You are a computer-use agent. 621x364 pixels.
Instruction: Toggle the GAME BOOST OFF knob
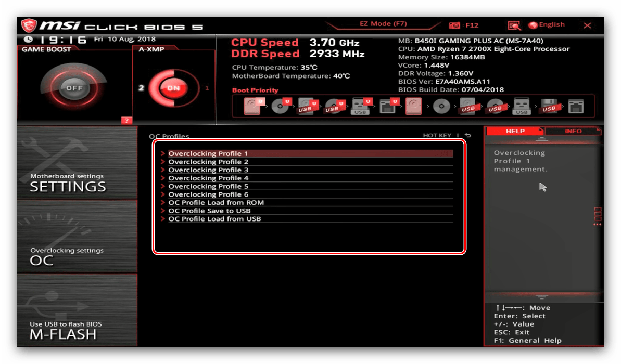click(x=74, y=88)
